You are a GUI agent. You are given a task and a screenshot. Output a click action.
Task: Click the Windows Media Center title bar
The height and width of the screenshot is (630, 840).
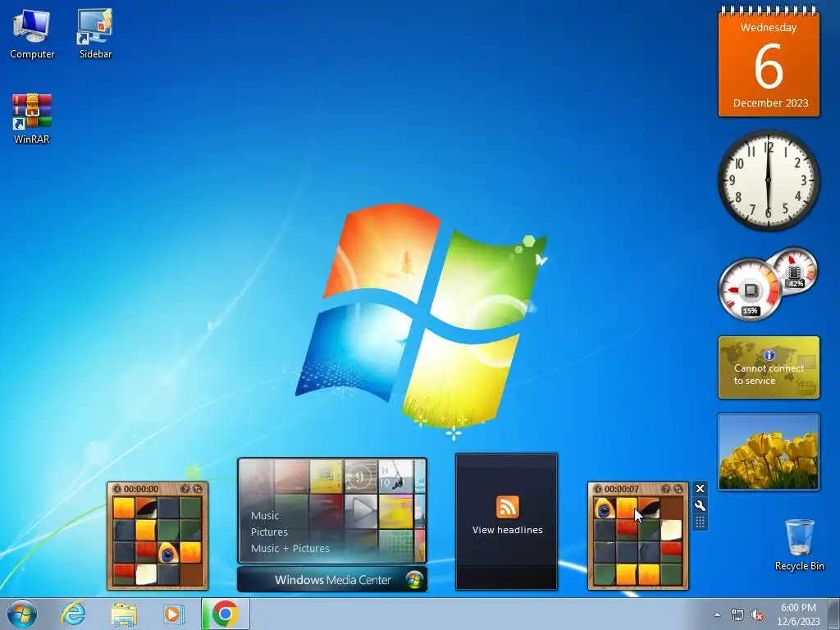point(332,580)
